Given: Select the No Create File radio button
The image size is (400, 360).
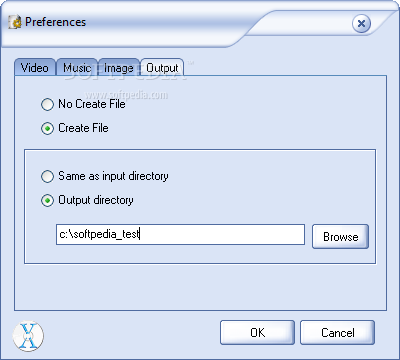Looking at the screenshot, I should coord(47,104).
